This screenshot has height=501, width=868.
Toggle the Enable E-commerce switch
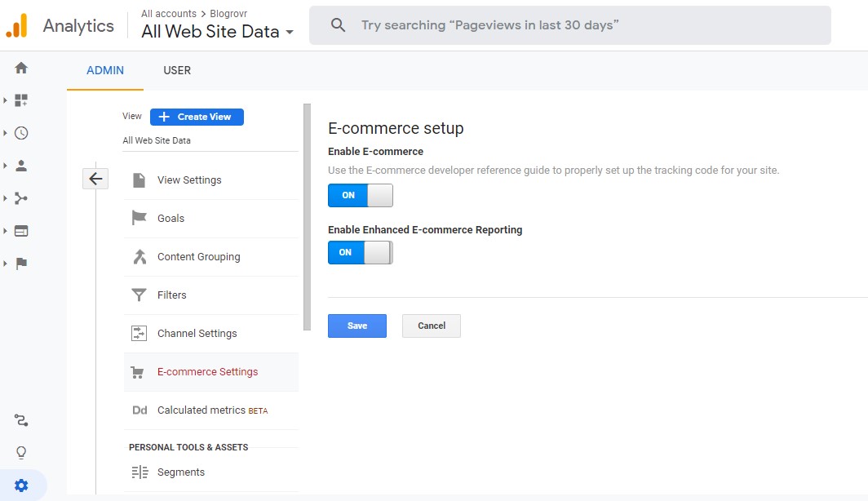[x=360, y=196]
